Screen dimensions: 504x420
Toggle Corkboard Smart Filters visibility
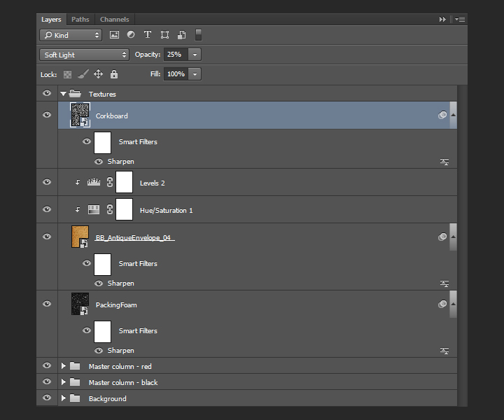pos(87,141)
